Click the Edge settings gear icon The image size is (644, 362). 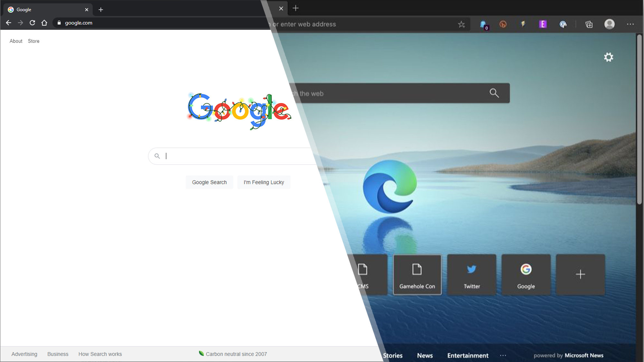click(609, 57)
